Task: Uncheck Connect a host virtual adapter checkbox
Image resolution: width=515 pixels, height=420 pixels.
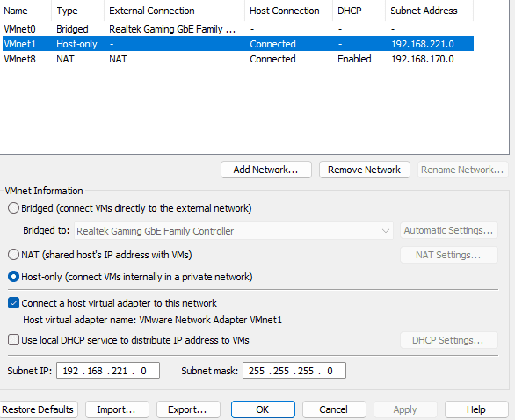Action: 13,303
